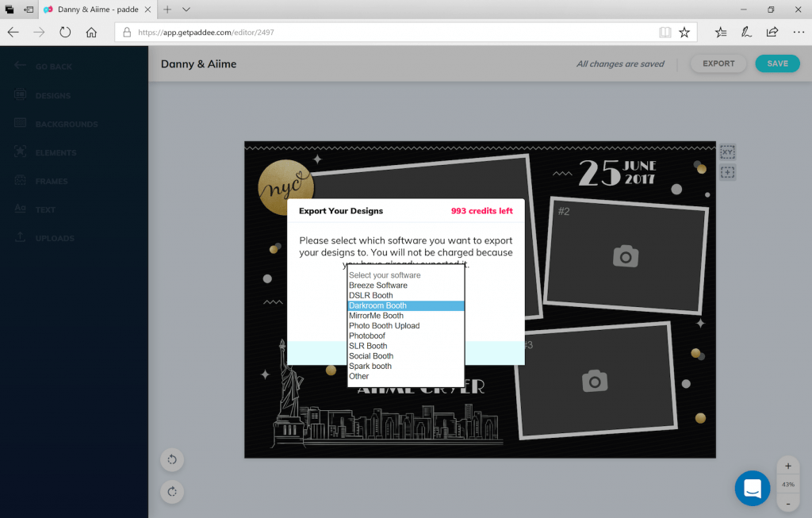This screenshot has width=812, height=518.
Task: Show tab previews chevron
Action: (186, 10)
